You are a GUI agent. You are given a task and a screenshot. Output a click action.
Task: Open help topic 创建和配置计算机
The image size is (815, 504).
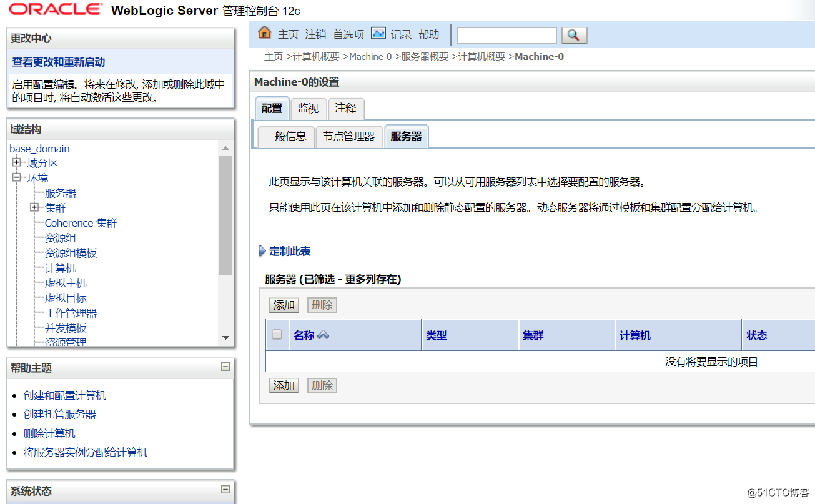[65, 395]
